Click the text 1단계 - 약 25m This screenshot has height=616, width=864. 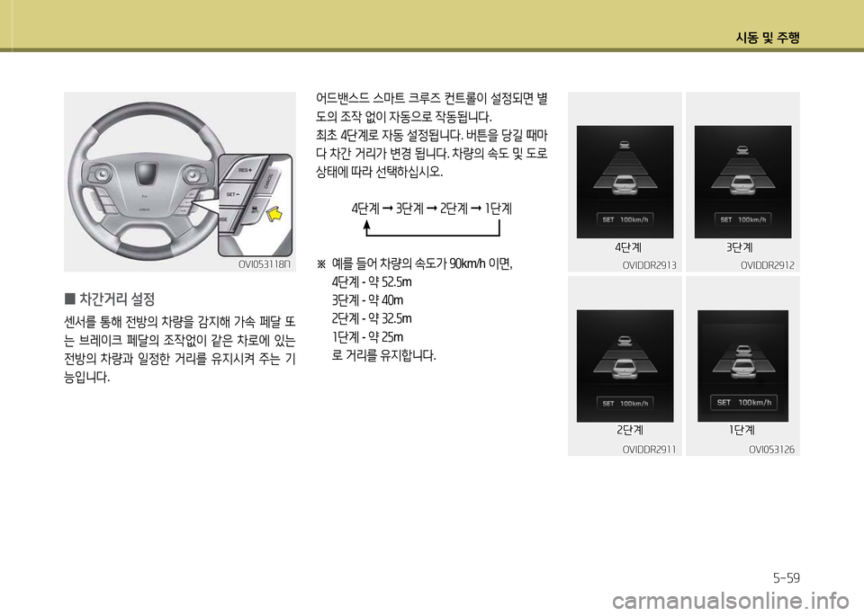(367, 336)
